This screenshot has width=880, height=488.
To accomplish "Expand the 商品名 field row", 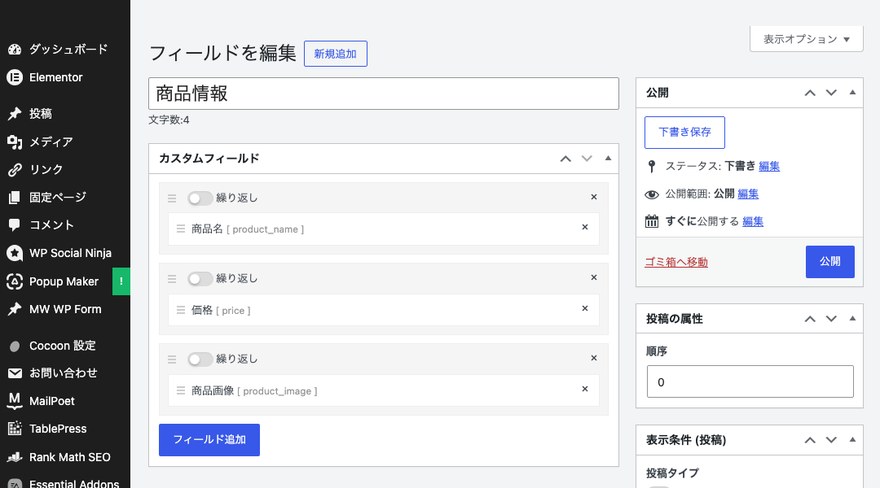I will tap(383, 229).
